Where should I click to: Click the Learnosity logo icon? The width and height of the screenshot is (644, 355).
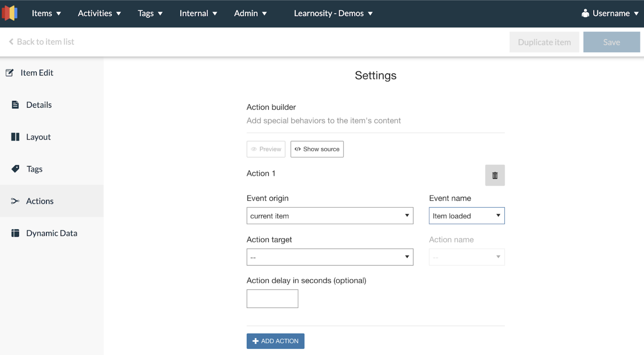[x=10, y=13]
